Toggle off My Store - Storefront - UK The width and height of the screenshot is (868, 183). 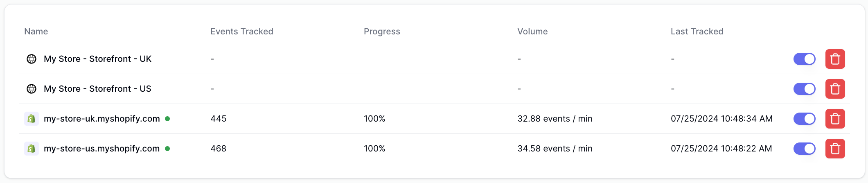coord(804,59)
